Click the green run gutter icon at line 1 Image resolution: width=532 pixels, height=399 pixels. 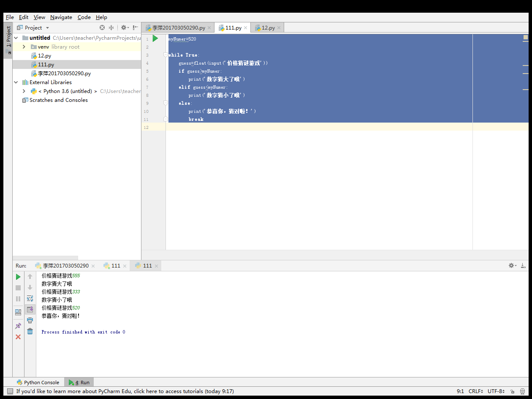click(x=155, y=38)
